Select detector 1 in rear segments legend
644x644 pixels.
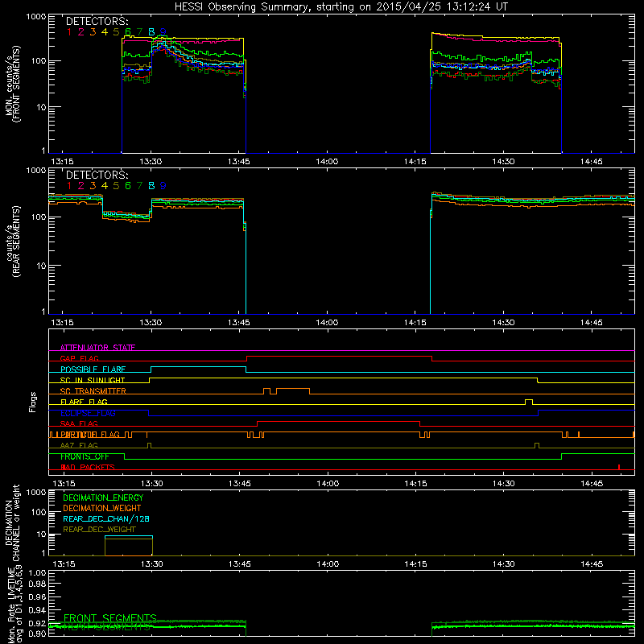(x=69, y=186)
